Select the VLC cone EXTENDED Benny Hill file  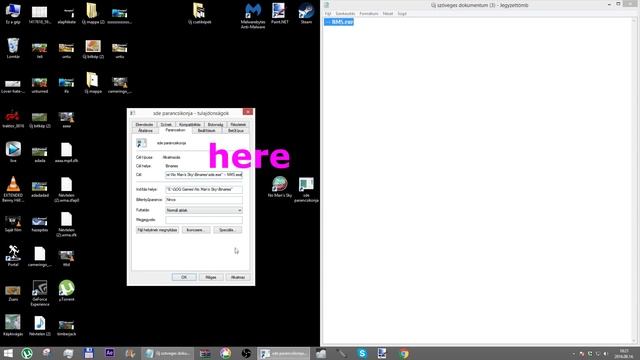click(13, 189)
